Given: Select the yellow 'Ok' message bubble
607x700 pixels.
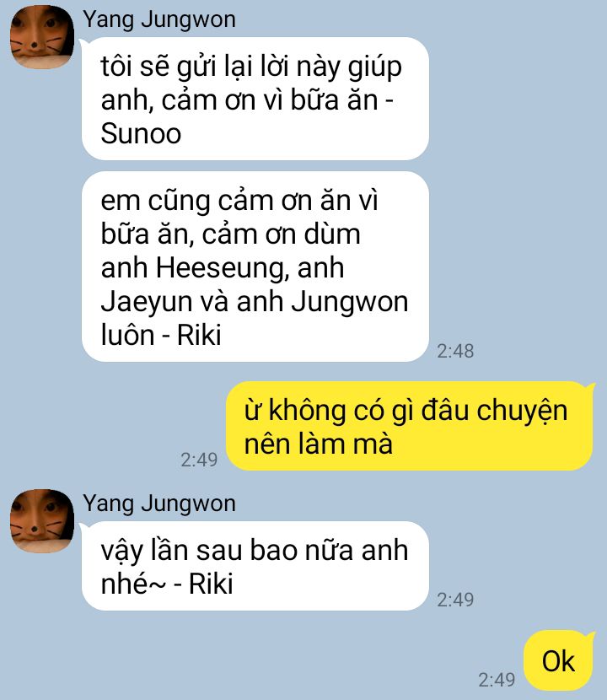Looking at the screenshot, I should coord(559,660).
